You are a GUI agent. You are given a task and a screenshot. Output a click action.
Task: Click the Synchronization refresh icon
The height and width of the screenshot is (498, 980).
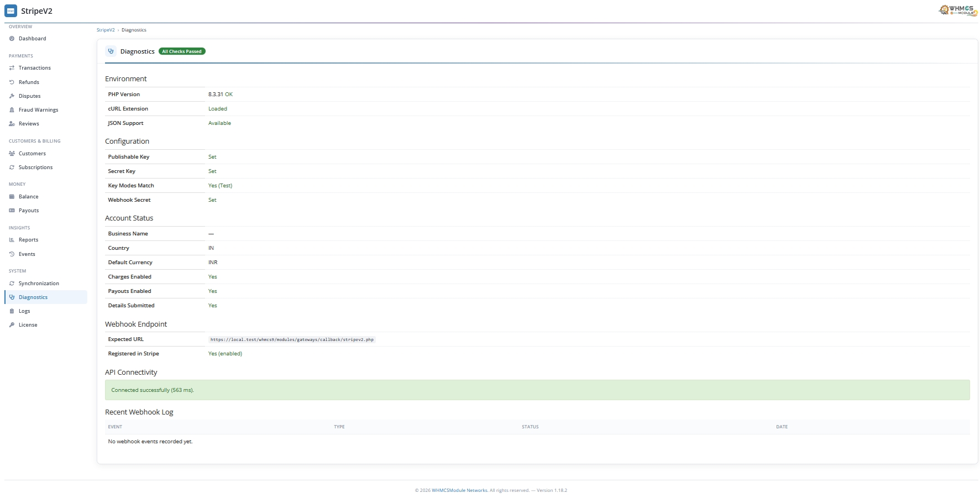click(12, 284)
